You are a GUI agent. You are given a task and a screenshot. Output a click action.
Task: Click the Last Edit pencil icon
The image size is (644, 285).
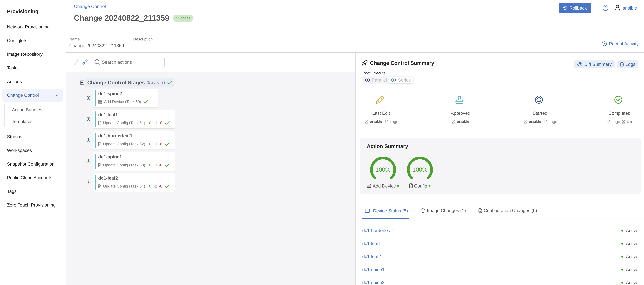point(380,100)
